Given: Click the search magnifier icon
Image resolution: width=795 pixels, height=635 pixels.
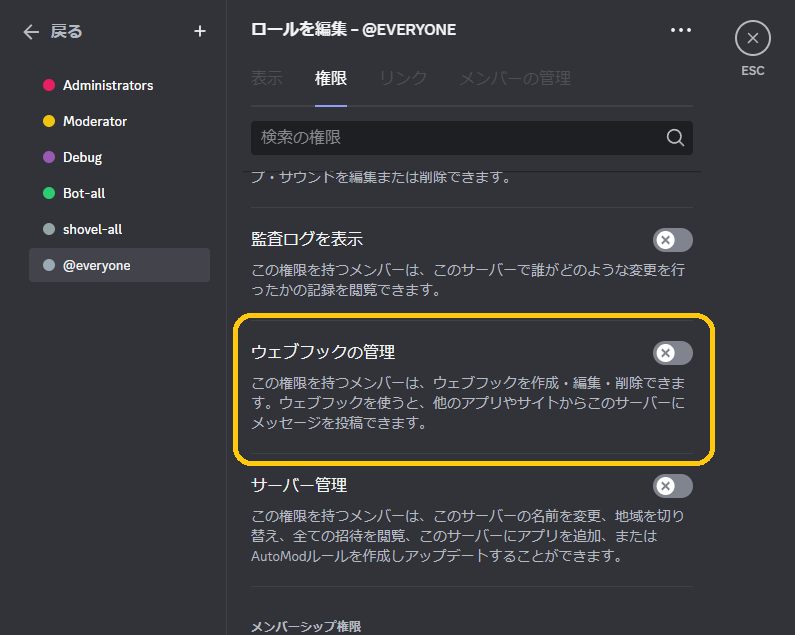Looking at the screenshot, I should (x=675, y=137).
